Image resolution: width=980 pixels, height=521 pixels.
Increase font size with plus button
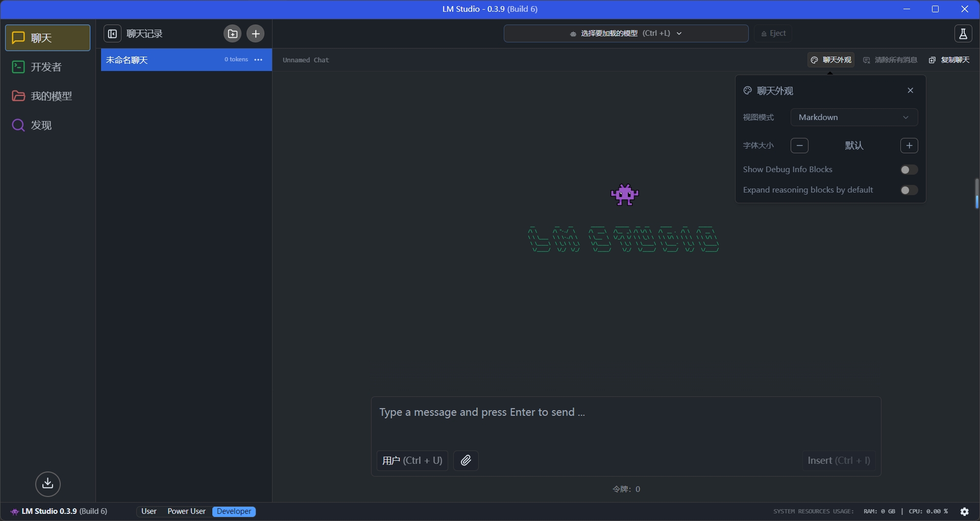click(x=909, y=146)
